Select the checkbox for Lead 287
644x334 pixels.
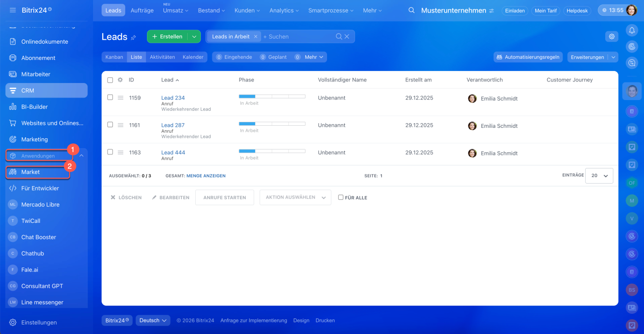pos(110,125)
